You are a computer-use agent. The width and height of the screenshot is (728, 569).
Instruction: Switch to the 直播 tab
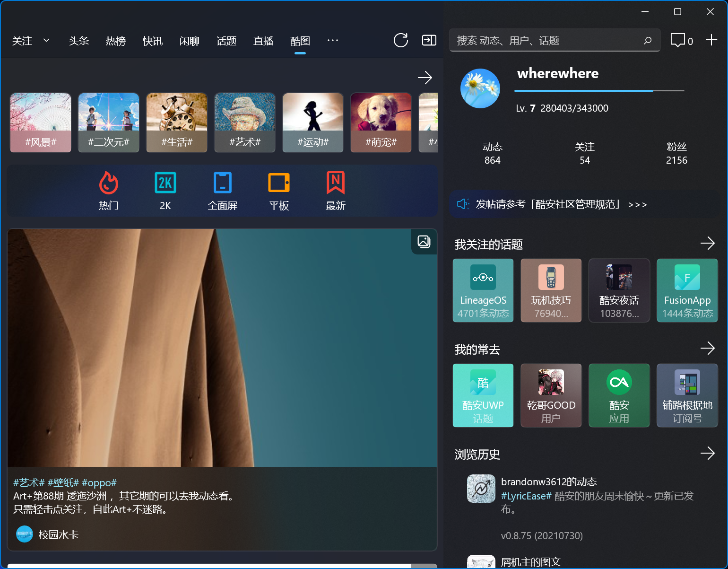tap(263, 41)
